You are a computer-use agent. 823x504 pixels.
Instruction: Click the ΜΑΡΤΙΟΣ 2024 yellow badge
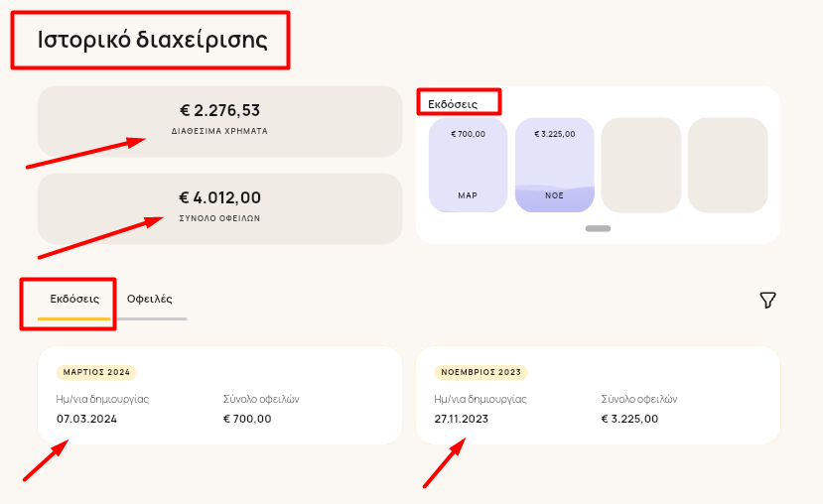(x=96, y=372)
